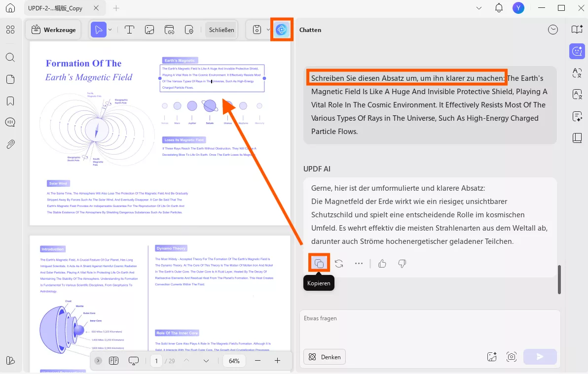The width and height of the screenshot is (588, 374).
Task: Go to the Home icon
Action: (10, 8)
